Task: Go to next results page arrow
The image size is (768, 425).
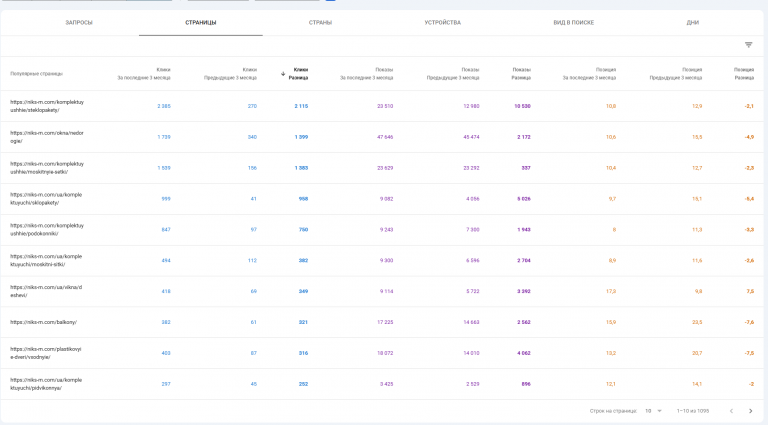Action: [750, 411]
